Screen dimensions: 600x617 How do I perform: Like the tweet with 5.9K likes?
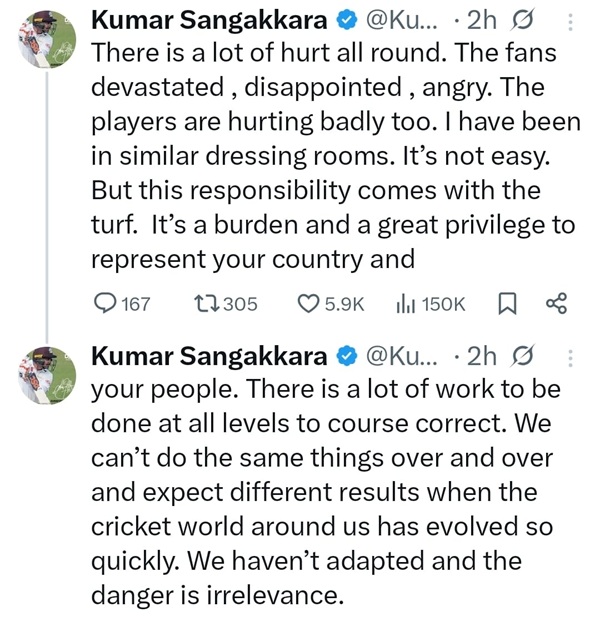pos(310,304)
